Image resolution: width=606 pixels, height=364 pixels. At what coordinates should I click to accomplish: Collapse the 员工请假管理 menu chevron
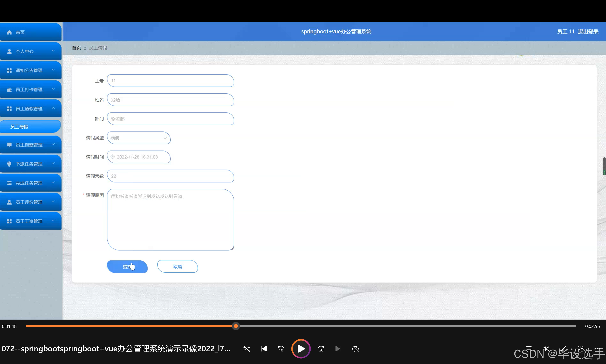coord(53,108)
